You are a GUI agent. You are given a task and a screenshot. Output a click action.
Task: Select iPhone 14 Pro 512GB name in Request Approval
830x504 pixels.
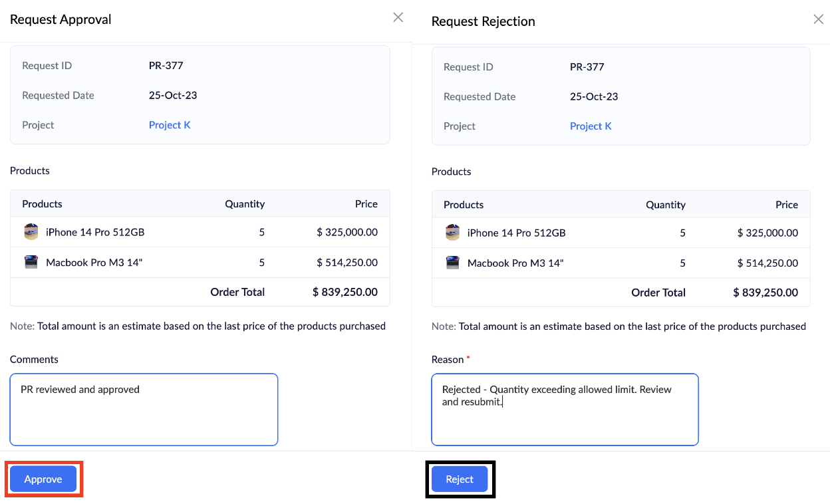point(95,232)
